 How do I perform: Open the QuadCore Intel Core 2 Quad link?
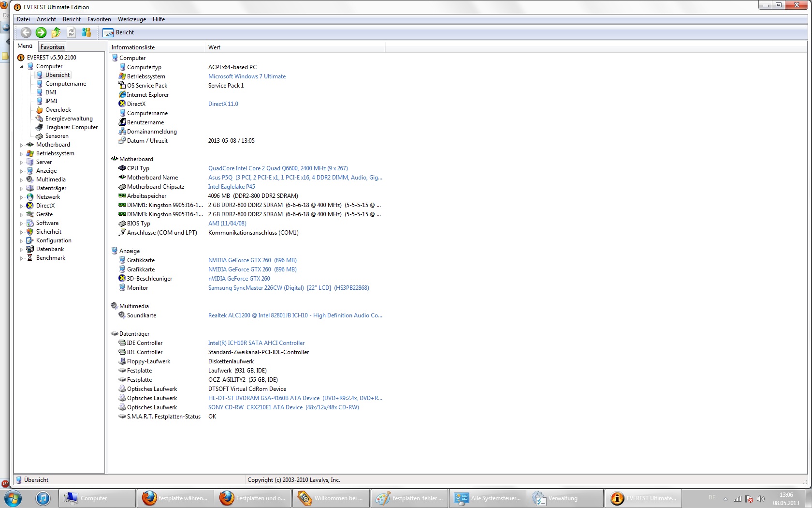click(278, 168)
